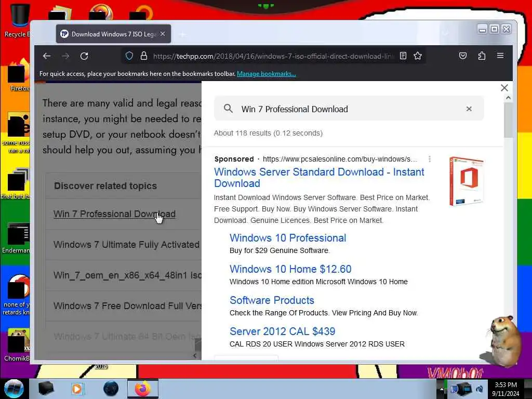Image resolution: width=532 pixels, height=399 pixels.
Task: Open the Windows Start orb
Action: coord(14,389)
